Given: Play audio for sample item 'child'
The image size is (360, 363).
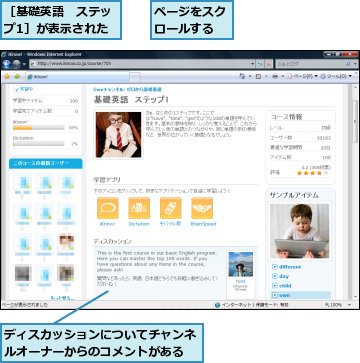Looking at the screenshot, I should (x=275, y=286).
